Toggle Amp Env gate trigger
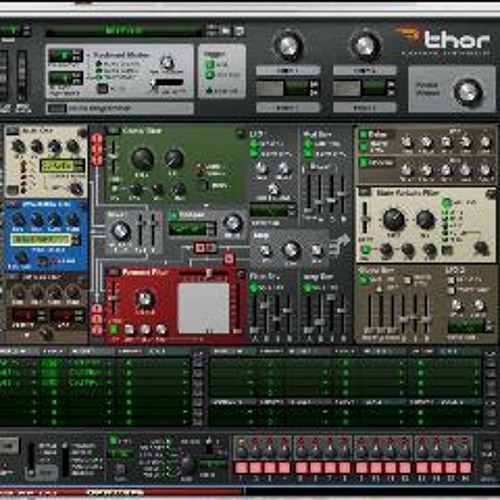This screenshot has height=500, width=500. (308, 287)
